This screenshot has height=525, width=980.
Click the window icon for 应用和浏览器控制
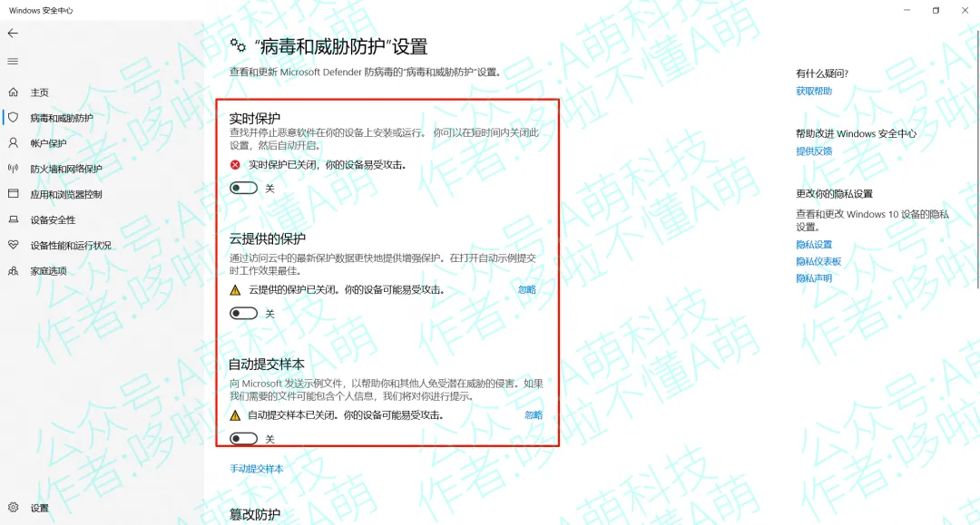click(x=13, y=194)
